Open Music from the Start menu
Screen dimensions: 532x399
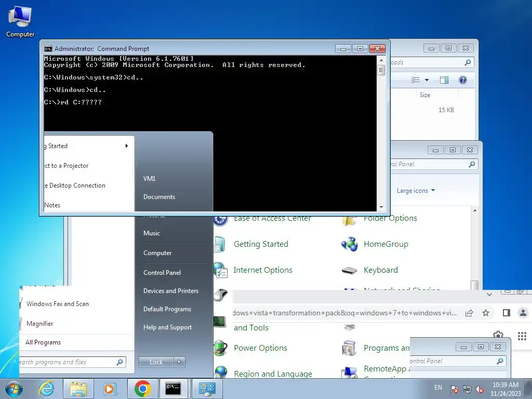(x=152, y=233)
